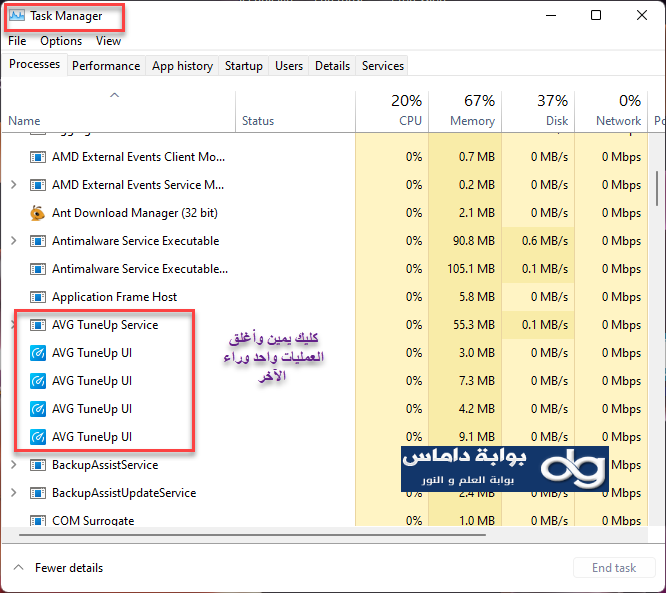Screen dimensions: 666x593
Task: Go to the Details tab
Action: [332, 66]
